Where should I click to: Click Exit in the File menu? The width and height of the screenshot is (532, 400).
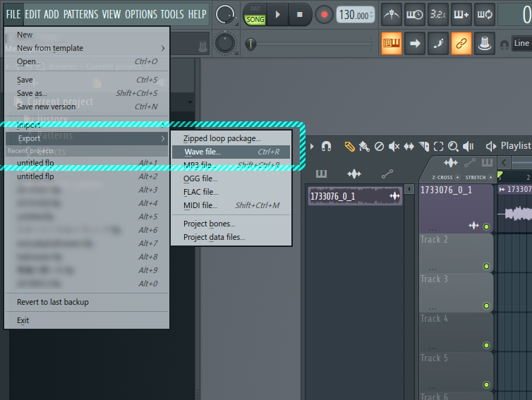coord(87,320)
